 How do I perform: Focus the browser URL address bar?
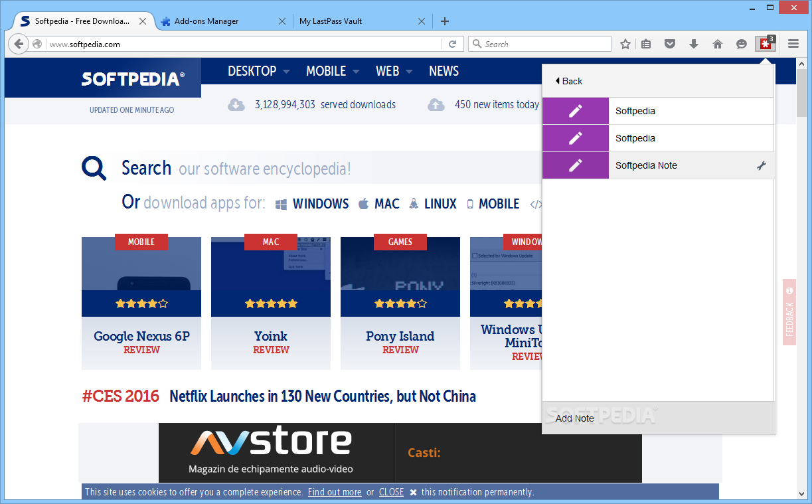tap(244, 44)
